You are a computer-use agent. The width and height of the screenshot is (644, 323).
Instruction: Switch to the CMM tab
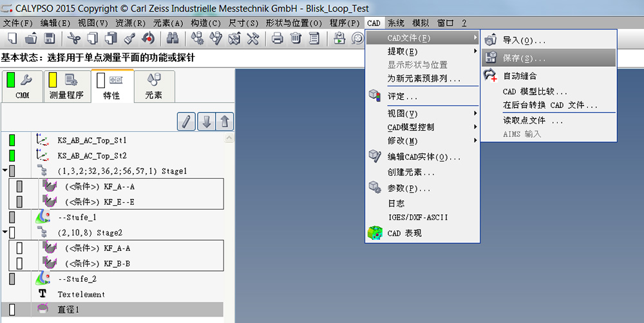tap(23, 87)
